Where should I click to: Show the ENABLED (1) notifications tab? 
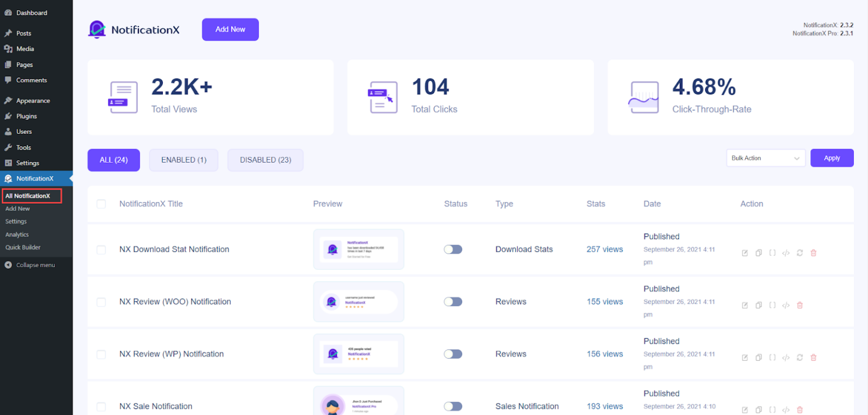[184, 160]
